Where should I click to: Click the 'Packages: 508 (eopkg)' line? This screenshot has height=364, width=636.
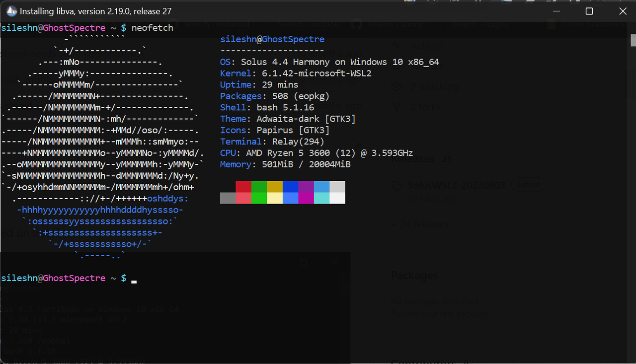point(275,96)
